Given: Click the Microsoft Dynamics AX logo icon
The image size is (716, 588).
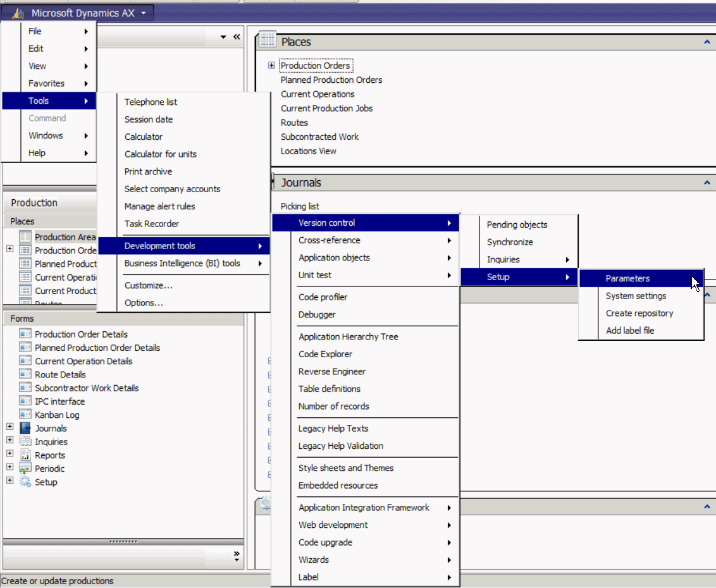Looking at the screenshot, I should point(18,13).
